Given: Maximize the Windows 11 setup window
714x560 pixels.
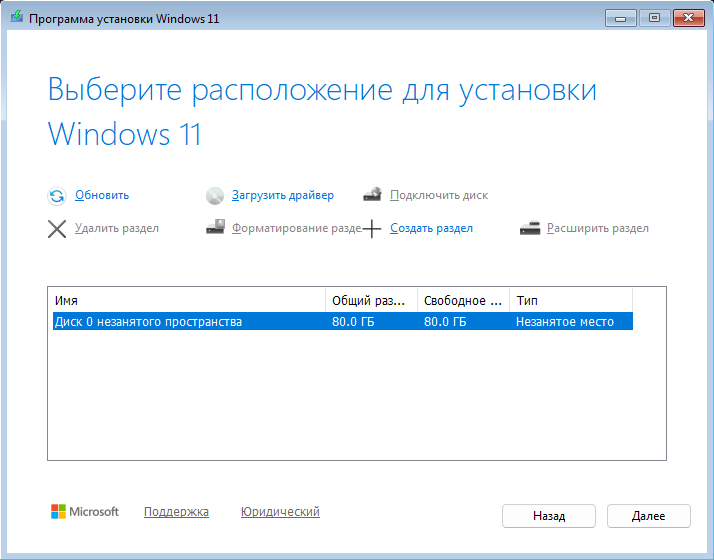Looking at the screenshot, I should (654, 18).
